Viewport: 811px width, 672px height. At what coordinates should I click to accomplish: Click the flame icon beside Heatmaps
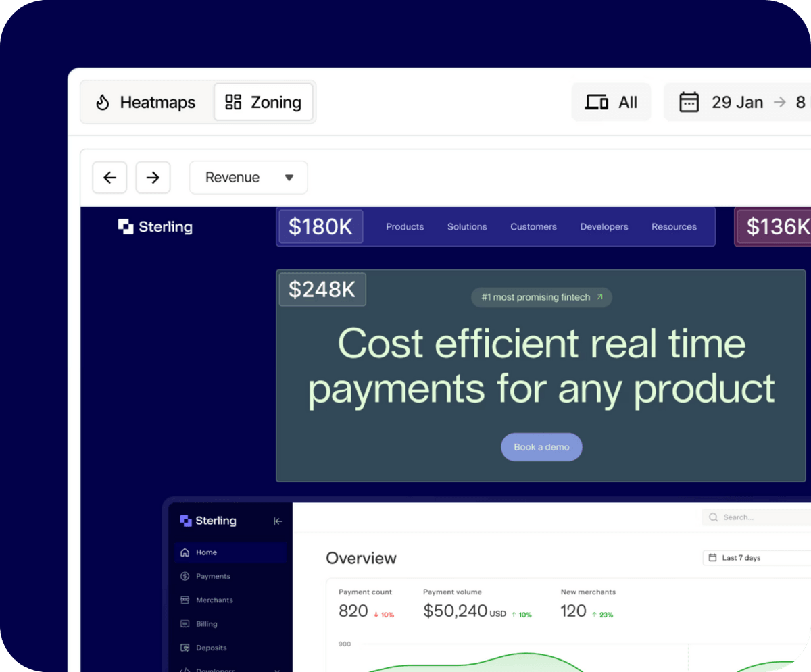(x=103, y=103)
